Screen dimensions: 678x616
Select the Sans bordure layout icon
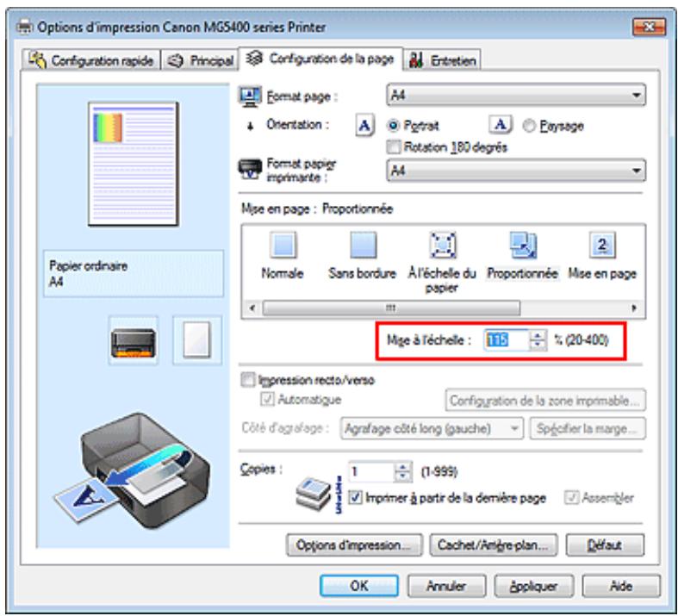pos(363,245)
